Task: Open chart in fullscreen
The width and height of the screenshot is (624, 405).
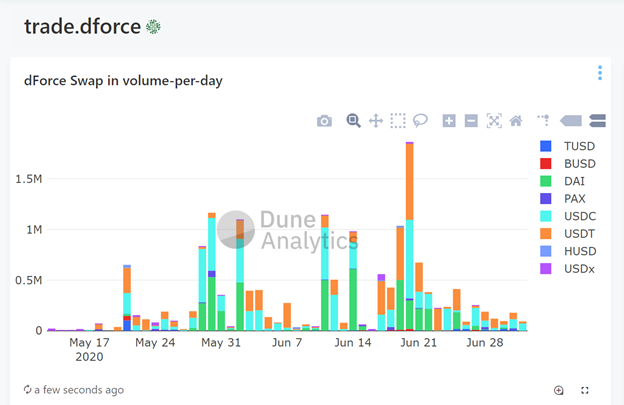Action: tap(585, 390)
